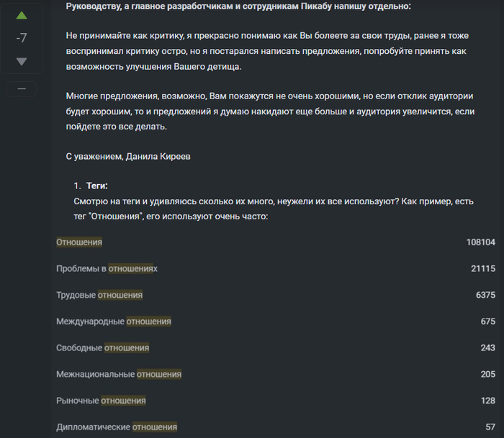Click the 675 usage count
This screenshot has height=438, width=504.
point(487,321)
